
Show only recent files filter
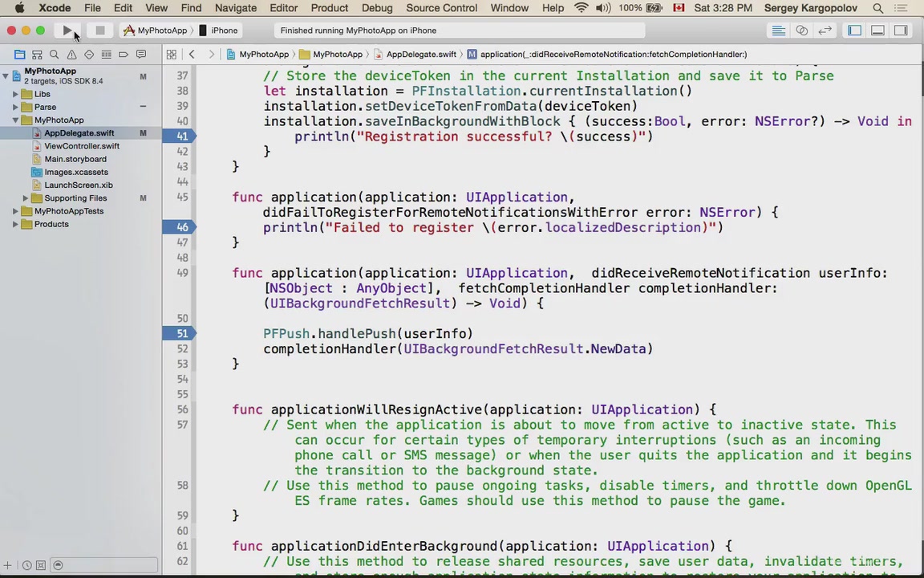[x=27, y=565]
